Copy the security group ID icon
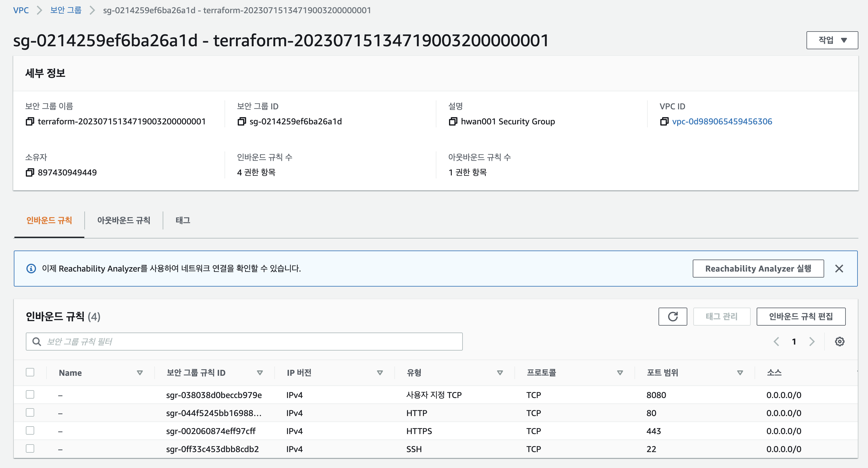Screen dimensions: 868x468 pyautogui.click(x=242, y=121)
